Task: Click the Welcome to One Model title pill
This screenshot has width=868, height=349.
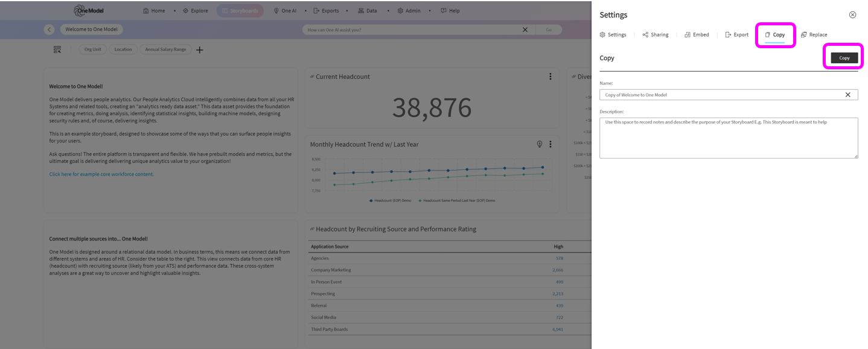Action: (92, 30)
